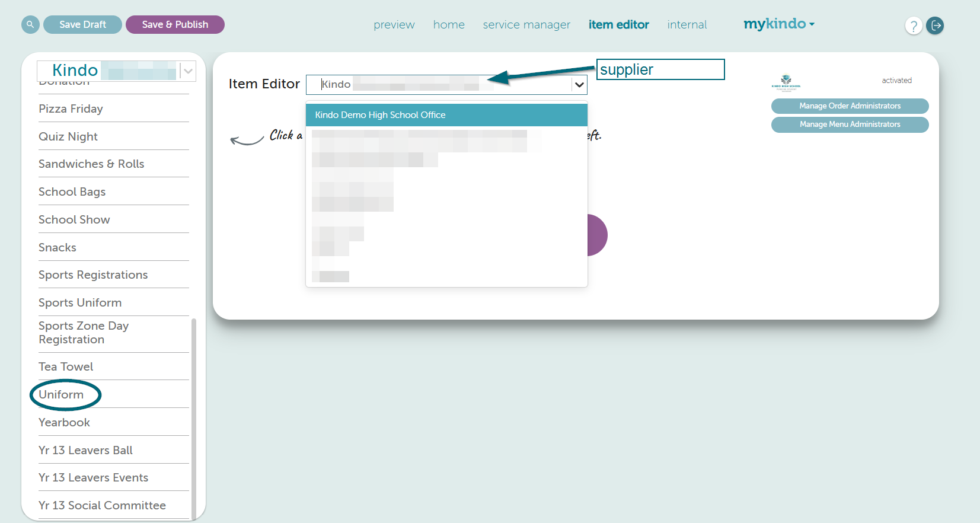Click Save & Publish button
The image size is (980, 523).
175,24
